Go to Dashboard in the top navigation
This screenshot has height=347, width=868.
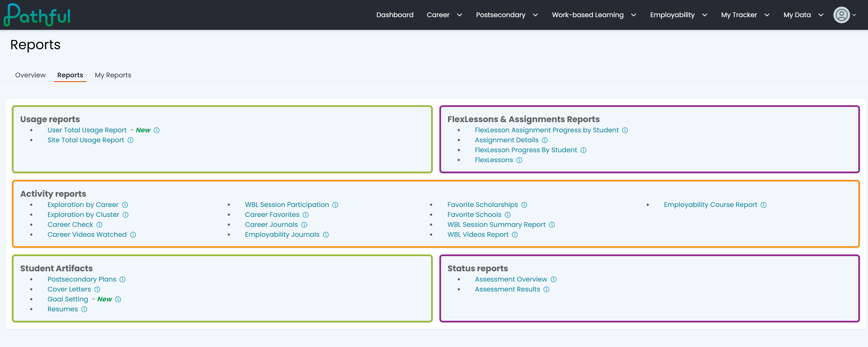click(395, 15)
